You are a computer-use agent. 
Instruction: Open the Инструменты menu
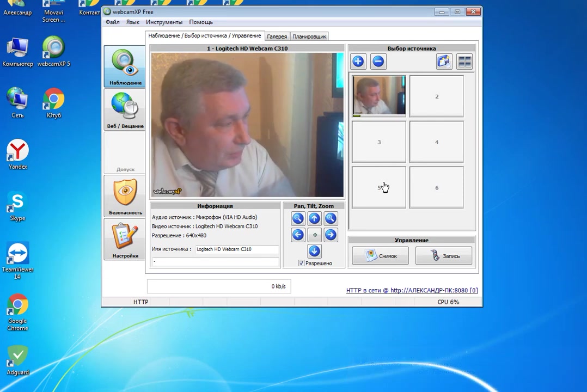[x=164, y=22]
